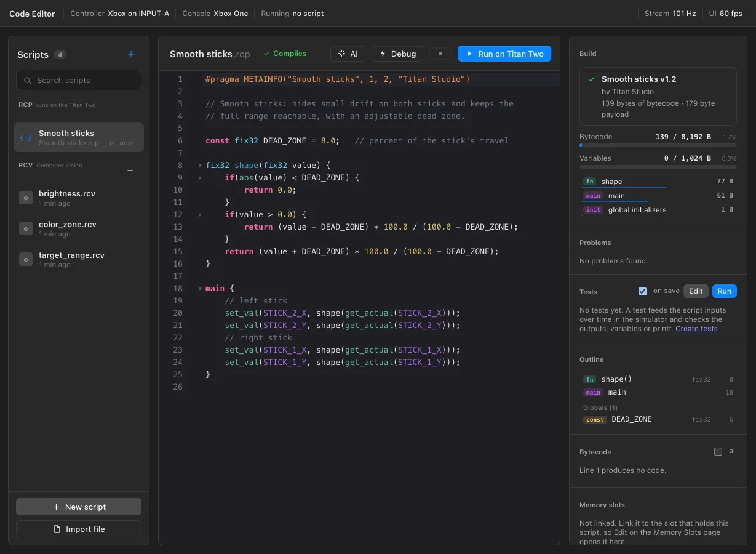This screenshot has height=554, width=756.
Task: Click the search magnifier icon
Action: 28,80
